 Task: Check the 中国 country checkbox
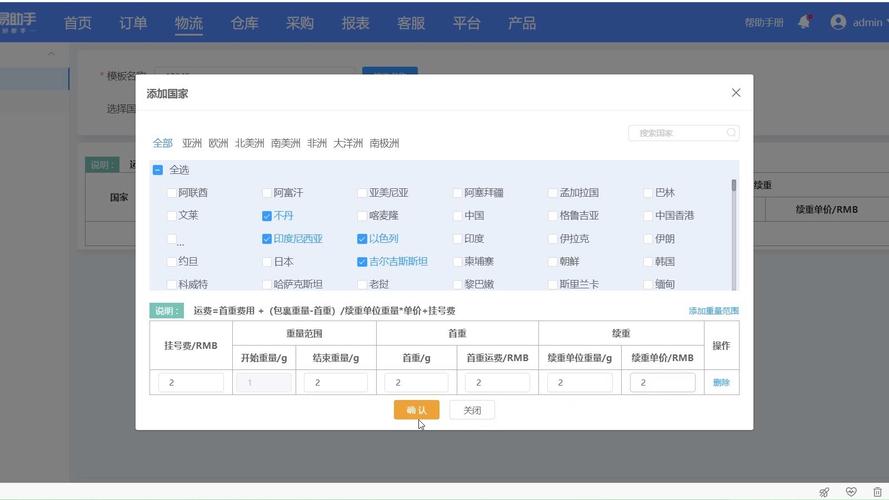(x=457, y=216)
